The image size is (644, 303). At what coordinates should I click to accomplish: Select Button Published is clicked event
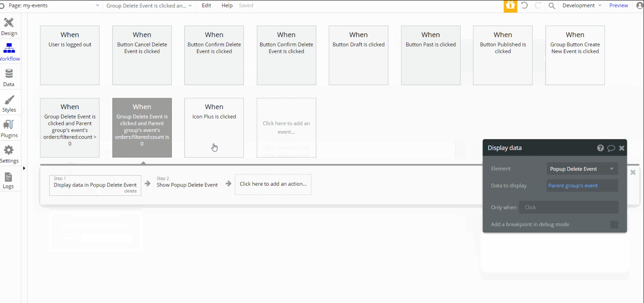[503, 55]
